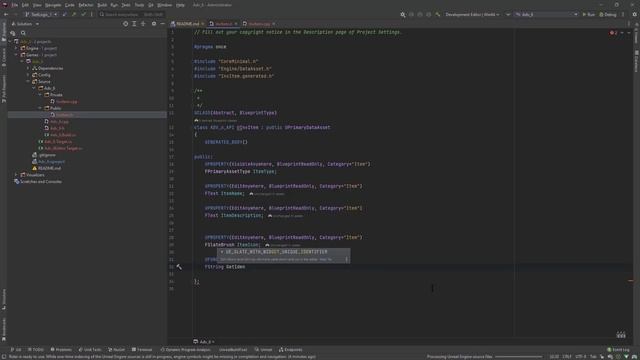Image resolution: width=640 pixels, height=360 pixels.
Task: Open the Dynamic Program Analysis tool window
Action: click(x=186, y=350)
